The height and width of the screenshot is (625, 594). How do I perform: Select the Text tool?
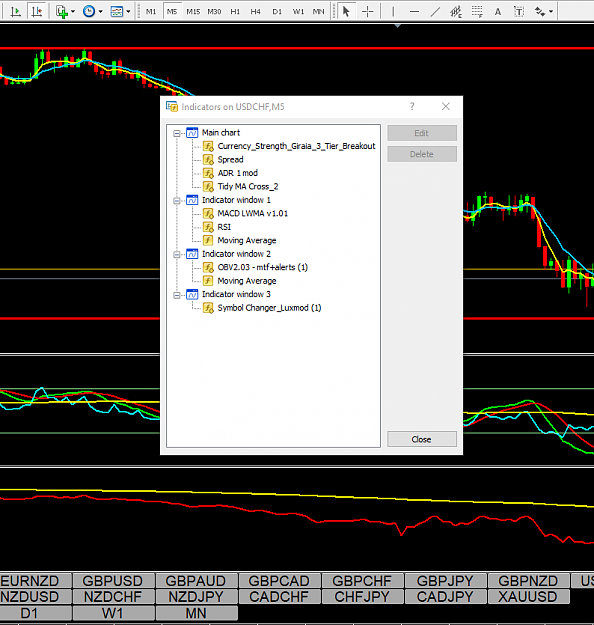498,12
